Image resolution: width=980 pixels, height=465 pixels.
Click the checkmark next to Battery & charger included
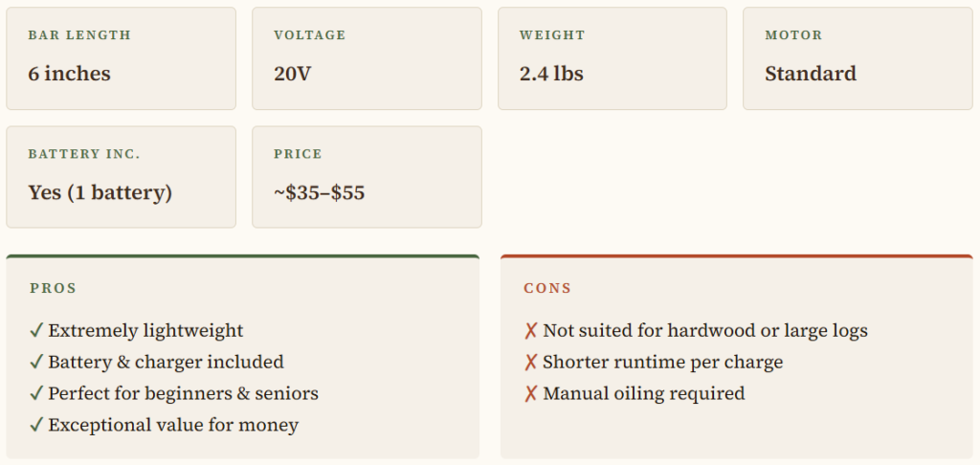tap(36, 363)
